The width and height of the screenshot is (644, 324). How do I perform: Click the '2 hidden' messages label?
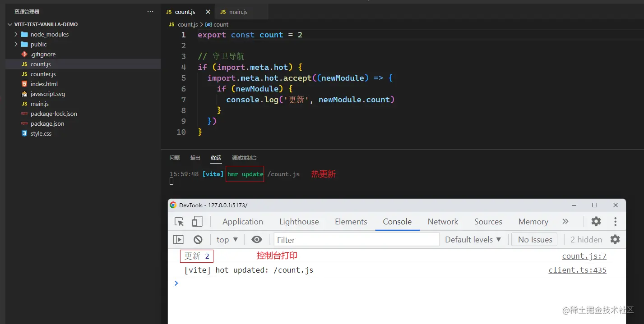(586, 240)
